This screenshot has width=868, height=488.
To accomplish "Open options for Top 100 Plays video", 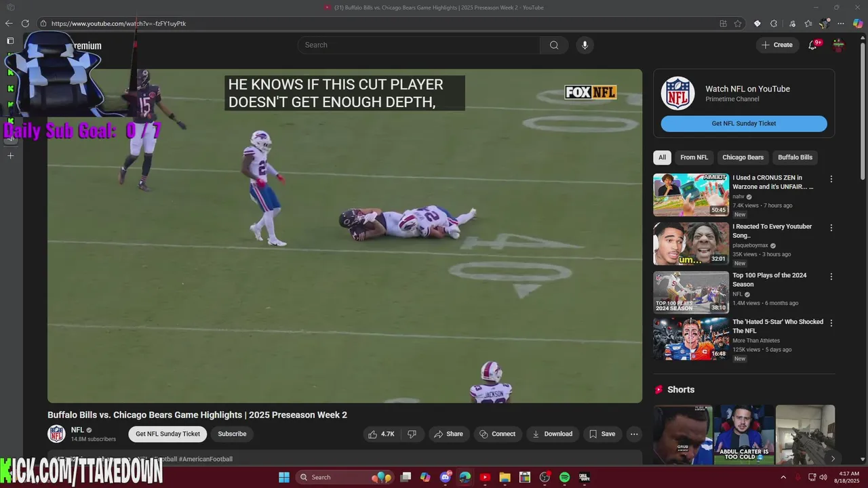I will 831,277.
